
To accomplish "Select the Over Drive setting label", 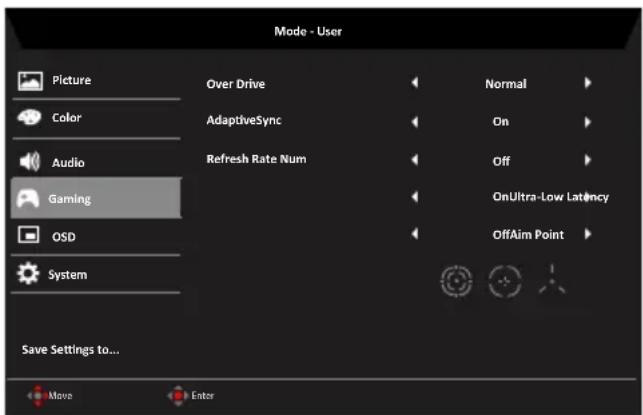I will (x=236, y=84).
